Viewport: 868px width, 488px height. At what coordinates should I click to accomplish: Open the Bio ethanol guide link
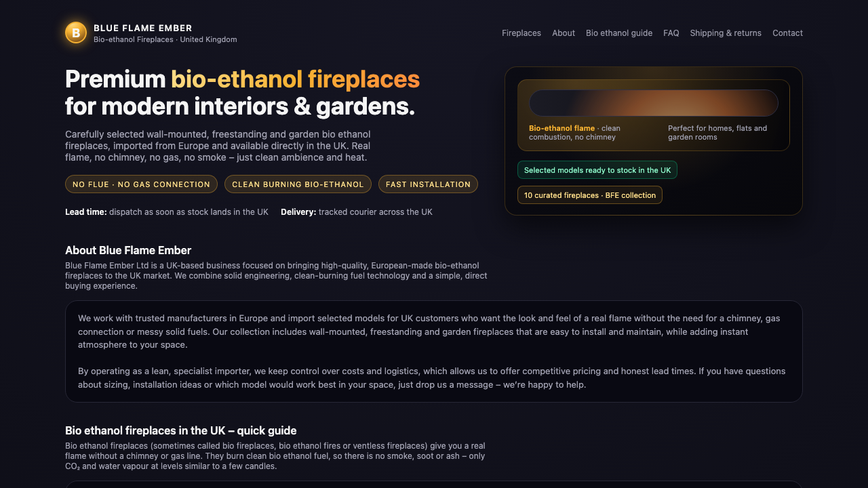tap(618, 33)
